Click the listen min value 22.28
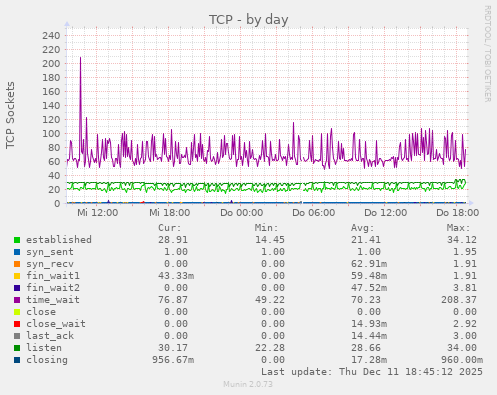Viewport: 497px width, 395px height. (270, 348)
